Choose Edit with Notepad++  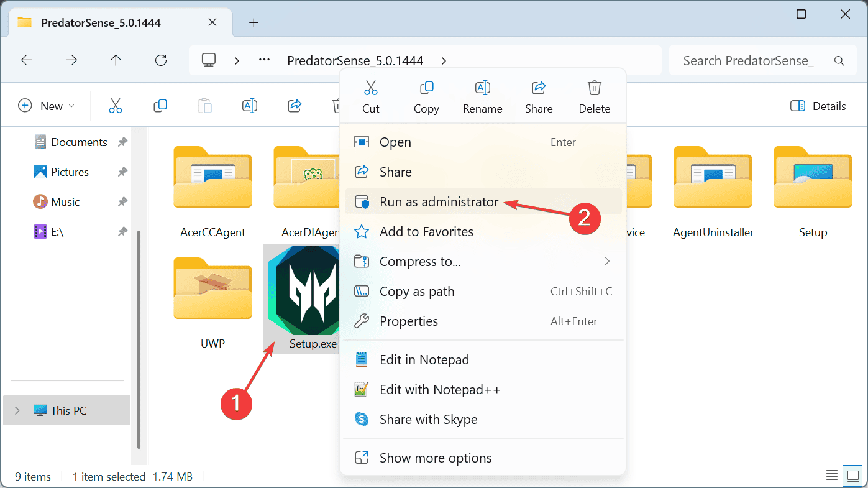coord(483,390)
